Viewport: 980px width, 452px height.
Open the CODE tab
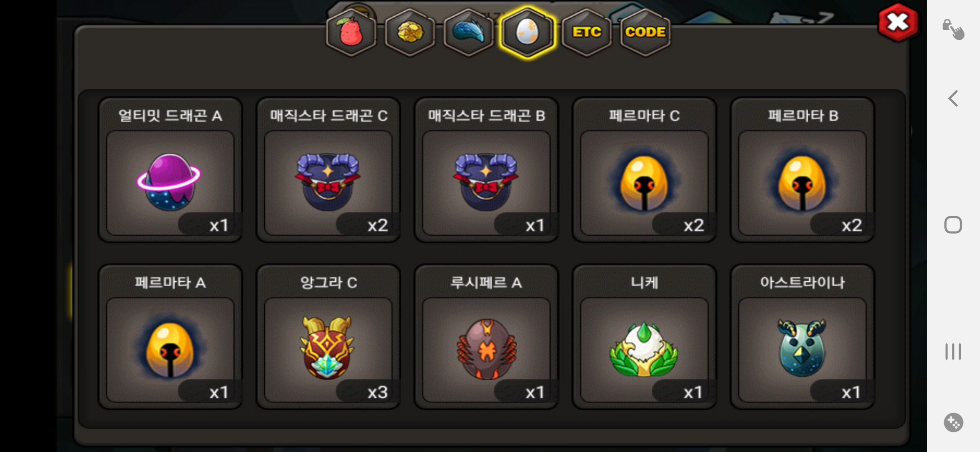(645, 32)
